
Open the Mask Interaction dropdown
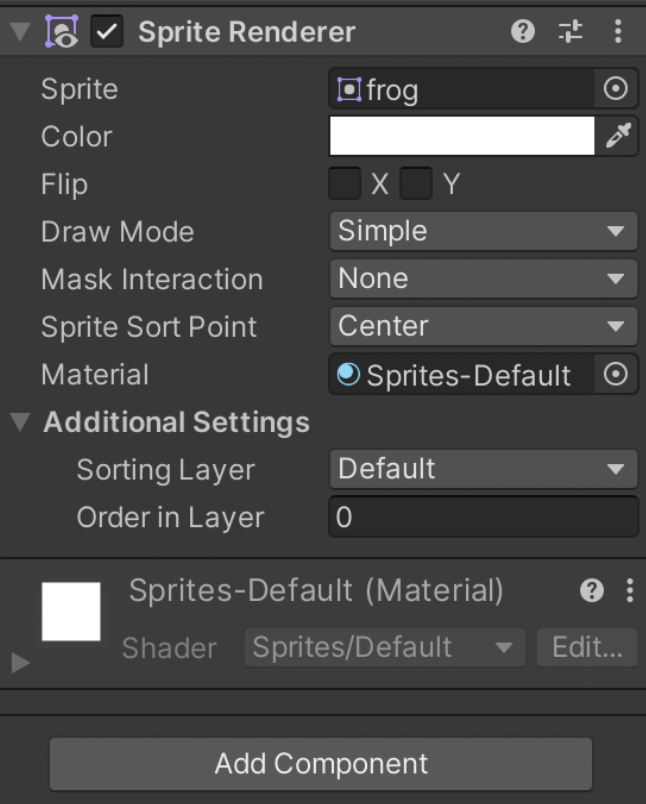click(483, 279)
